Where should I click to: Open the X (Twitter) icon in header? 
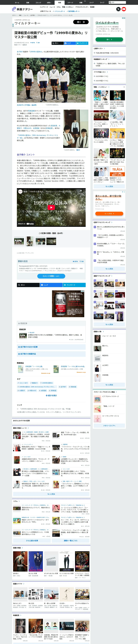(118, 9)
